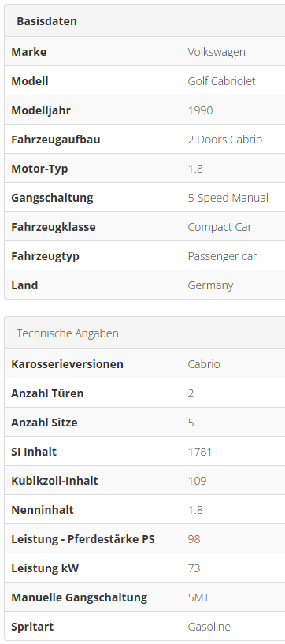This screenshot has height=644, width=285.
Task: Select Germany in the Land row
Action: 210,285
